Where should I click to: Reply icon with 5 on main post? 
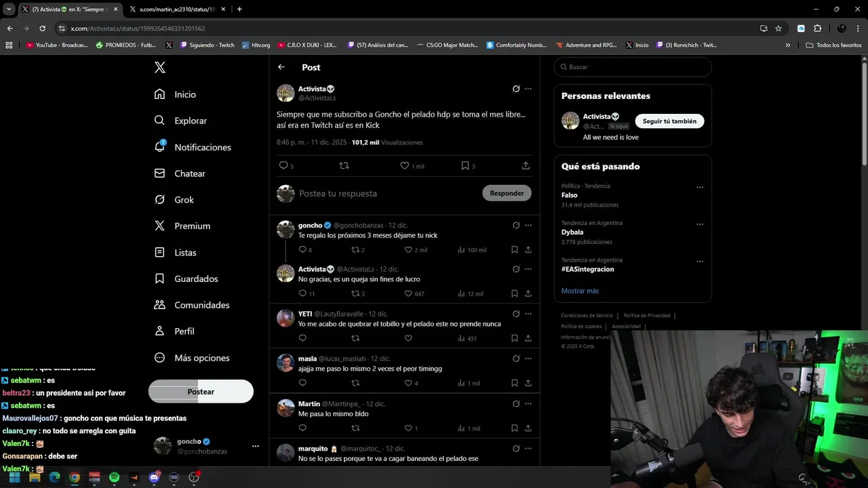[286, 165]
